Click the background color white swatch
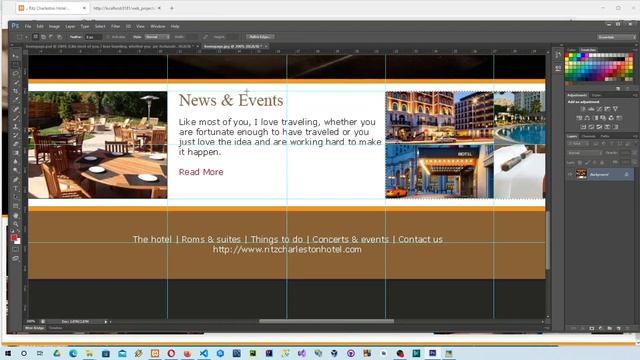The image size is (640, 360). [18, 242]
